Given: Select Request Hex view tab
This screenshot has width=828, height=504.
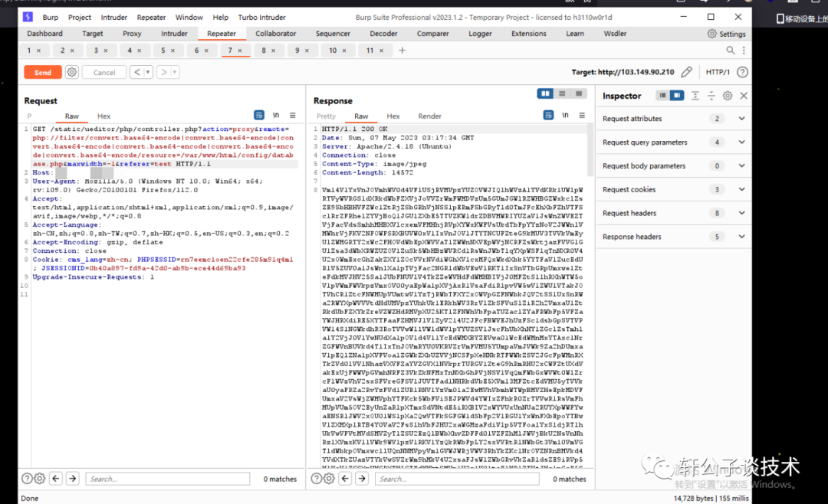Looking at the screenshot, I should point(104,116).
